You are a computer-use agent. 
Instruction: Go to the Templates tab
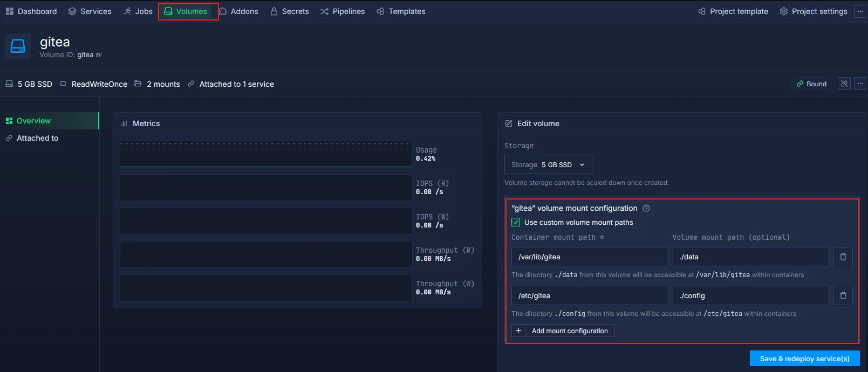[x=401, y=11]
